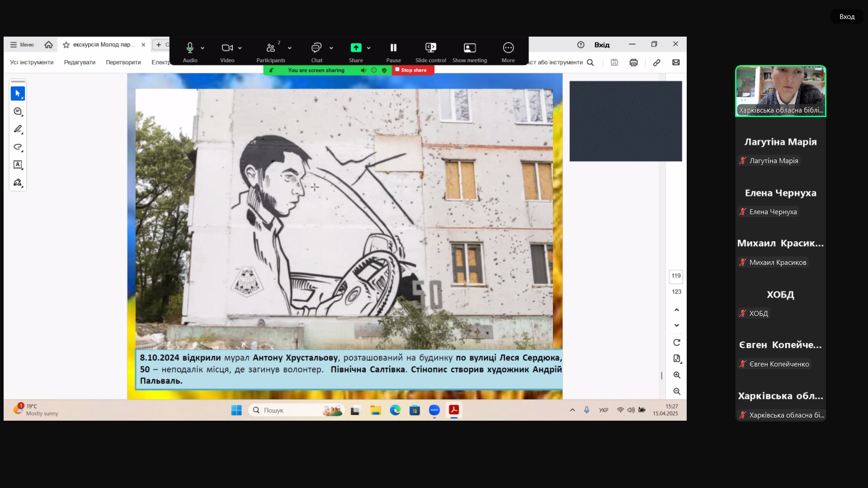
Task: Expand the Audio options arrow
Action: click(x=203, y=48)
